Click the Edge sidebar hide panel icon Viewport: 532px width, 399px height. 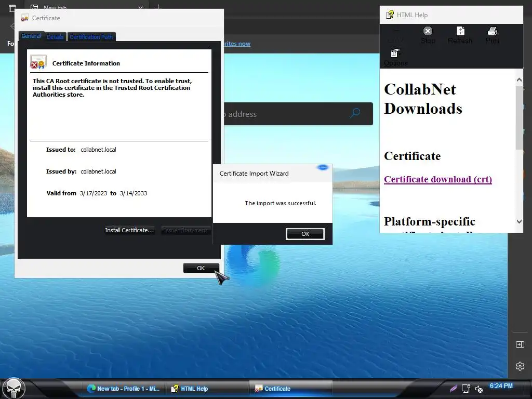pyautogui.click(x=520, y=344)
